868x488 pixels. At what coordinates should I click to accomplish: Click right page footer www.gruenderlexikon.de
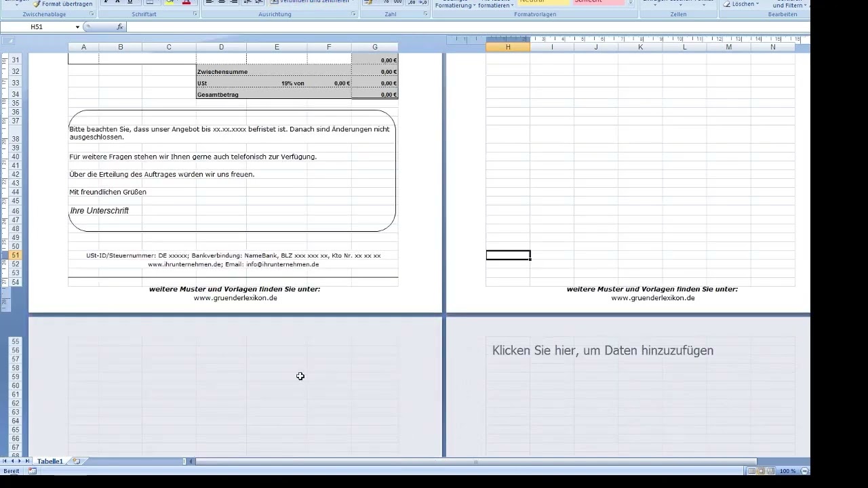click(x=653, y=298)
